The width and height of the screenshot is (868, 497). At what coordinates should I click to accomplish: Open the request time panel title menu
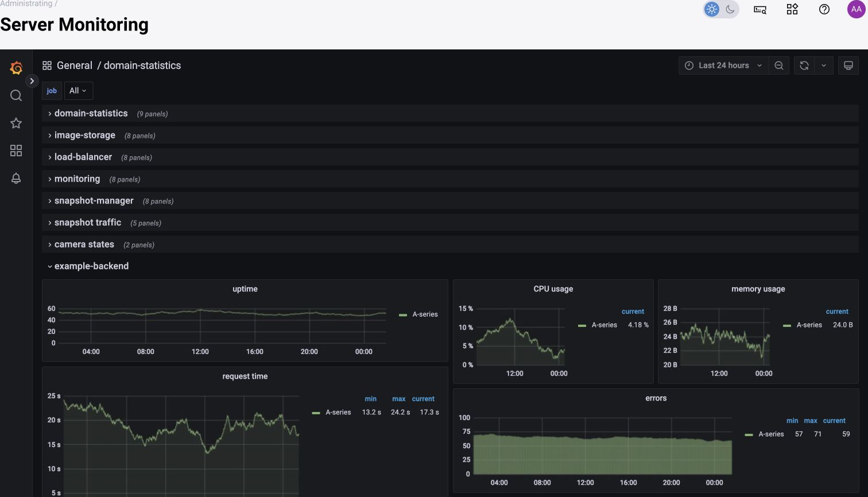pyautogui.click(x=245, y=376)
